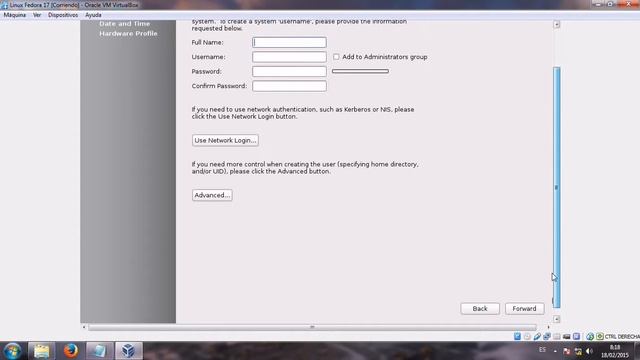This screenshot has width=640, height=360.
Task: Click the optical disc status icon
Action: tap(527, 336)
